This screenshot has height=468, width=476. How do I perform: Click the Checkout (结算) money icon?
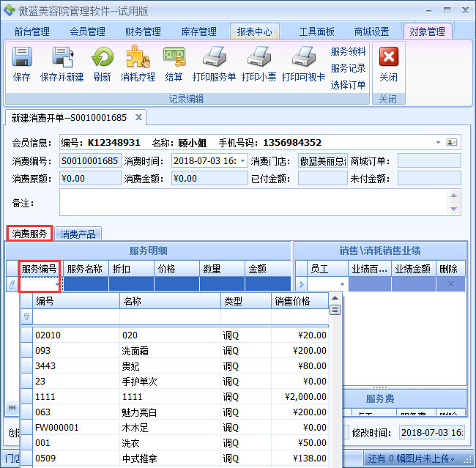174,58
